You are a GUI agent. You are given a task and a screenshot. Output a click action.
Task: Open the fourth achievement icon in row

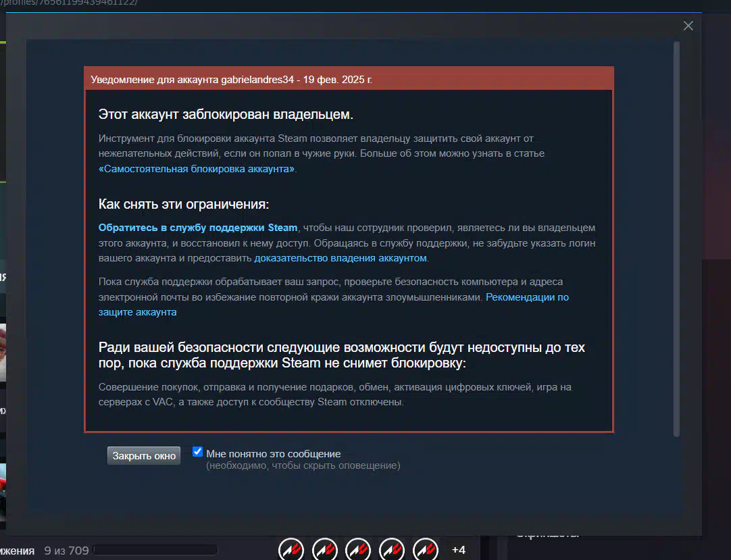(393, 549)
